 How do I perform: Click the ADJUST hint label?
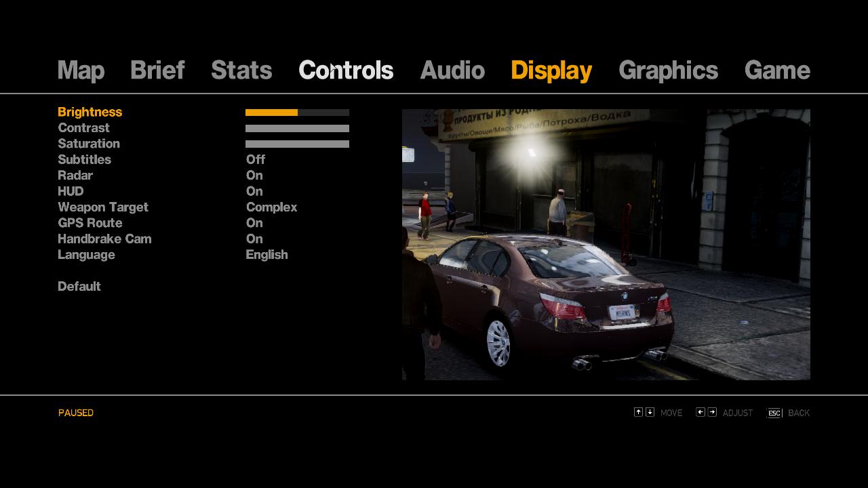pos(738,413)
